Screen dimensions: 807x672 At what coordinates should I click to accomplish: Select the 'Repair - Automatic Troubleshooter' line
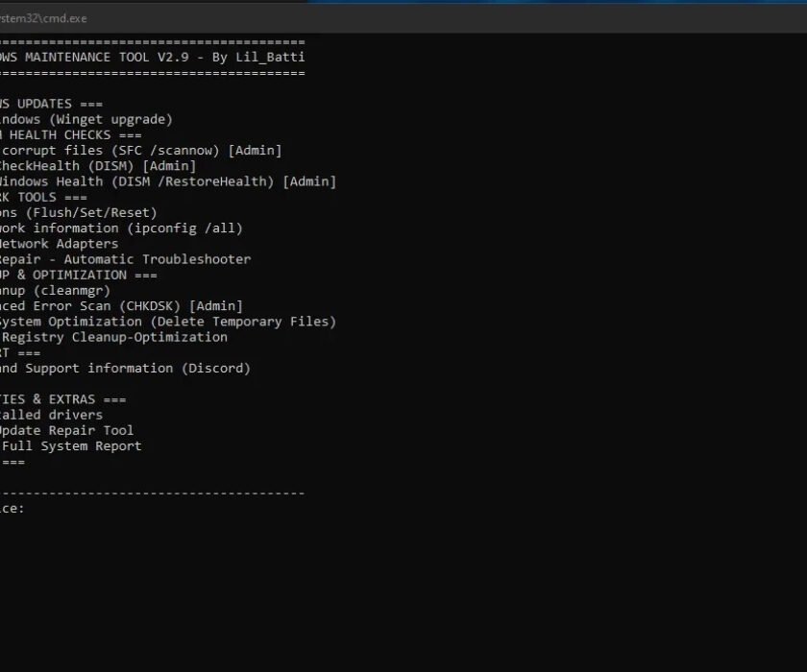pyautogui.click(x=126, y=259)
